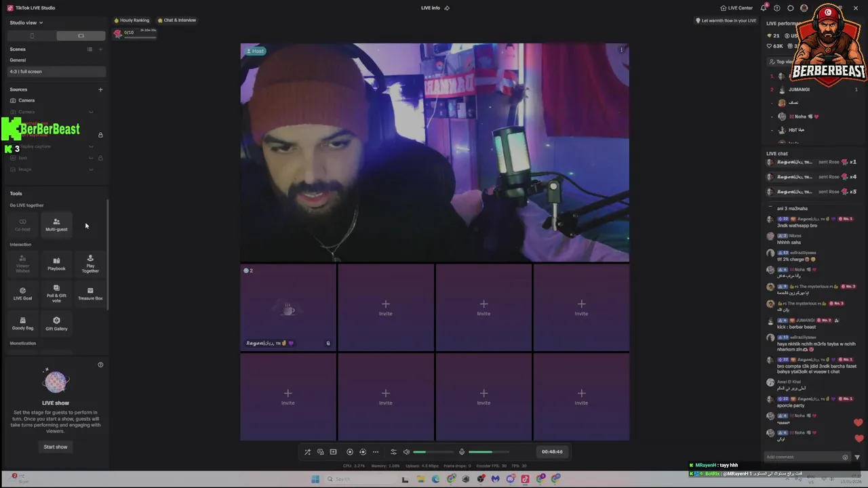The image size is (868, 488).
Task: Click the chat filter icon beside comment box
Action: pyautogui.click(x=857, y=457)
